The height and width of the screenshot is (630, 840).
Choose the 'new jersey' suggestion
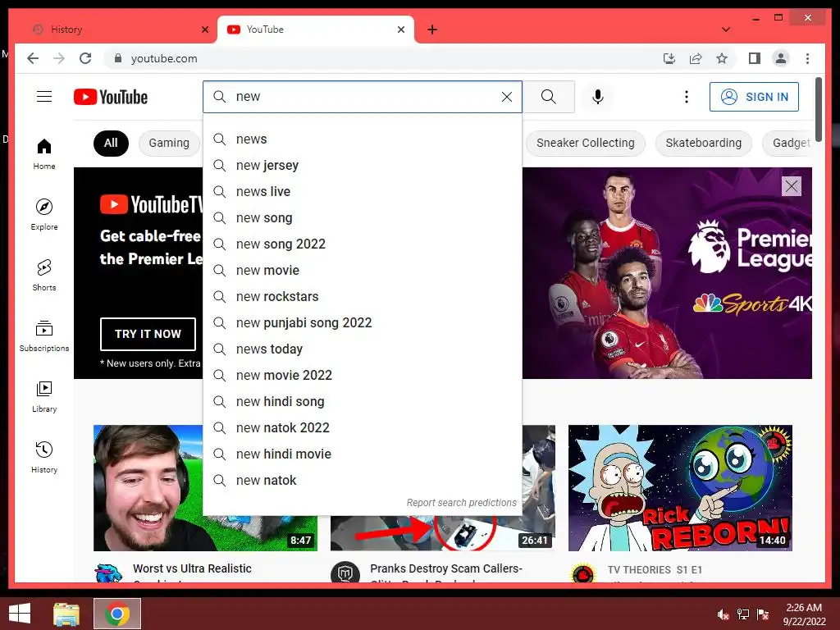click(x=362, y=166)
